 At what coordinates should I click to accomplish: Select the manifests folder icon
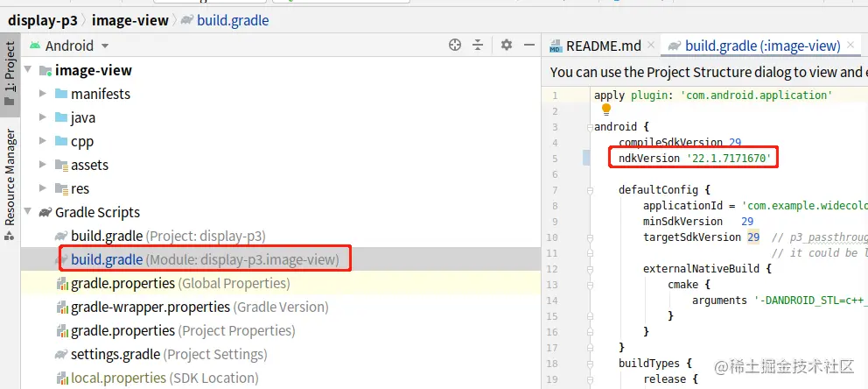pos(61,94)
